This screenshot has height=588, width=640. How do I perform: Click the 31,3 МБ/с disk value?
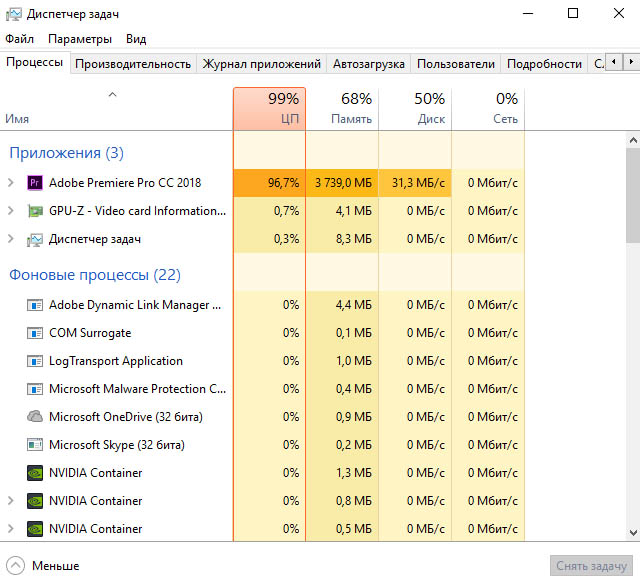click(418, 183)
